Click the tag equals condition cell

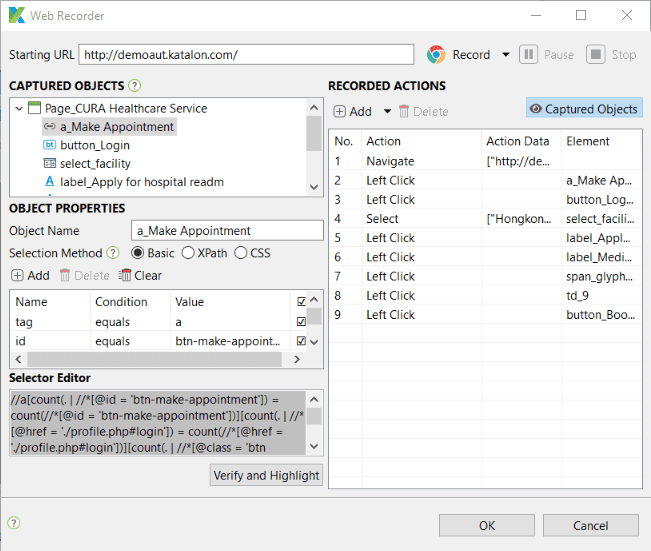tap(130, 322)
